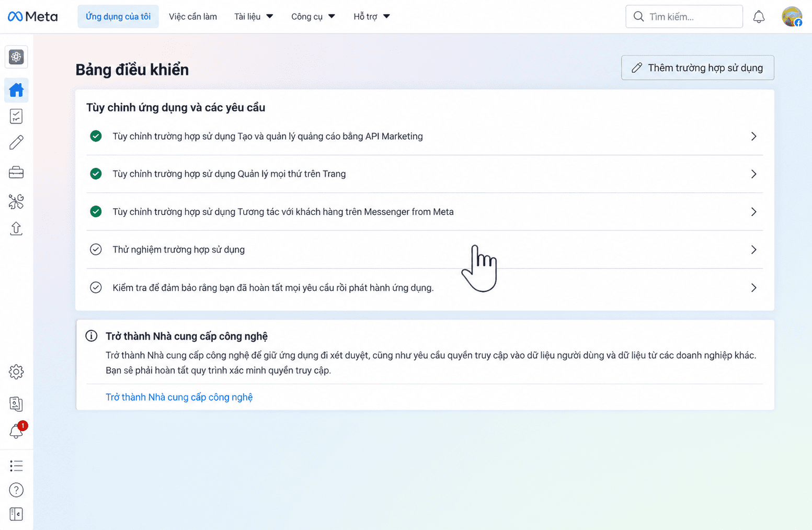This screenshot has height=530, width=812.
Task: Expand the Messenger from Meta row chevron
Action: [753, 211]
